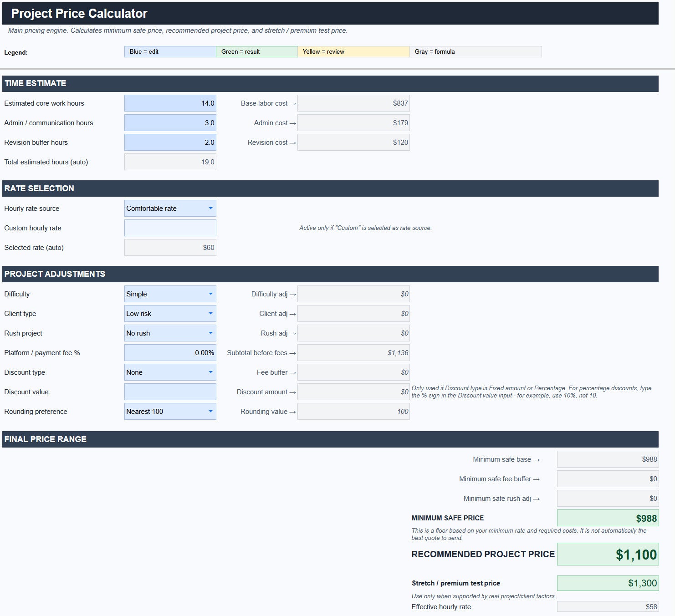
Task: Open the Rounding preference dropdown showing Nearest 100
Action: (x=170, y=412)
